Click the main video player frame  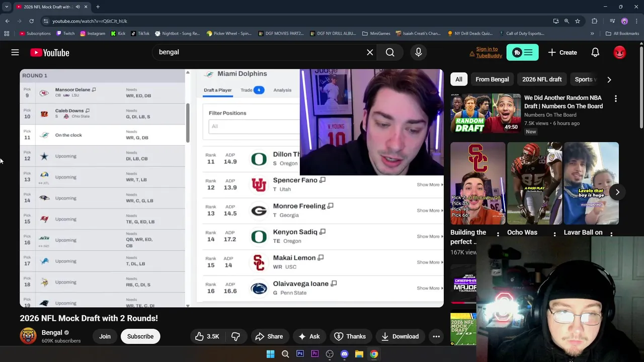click(231, 188)
